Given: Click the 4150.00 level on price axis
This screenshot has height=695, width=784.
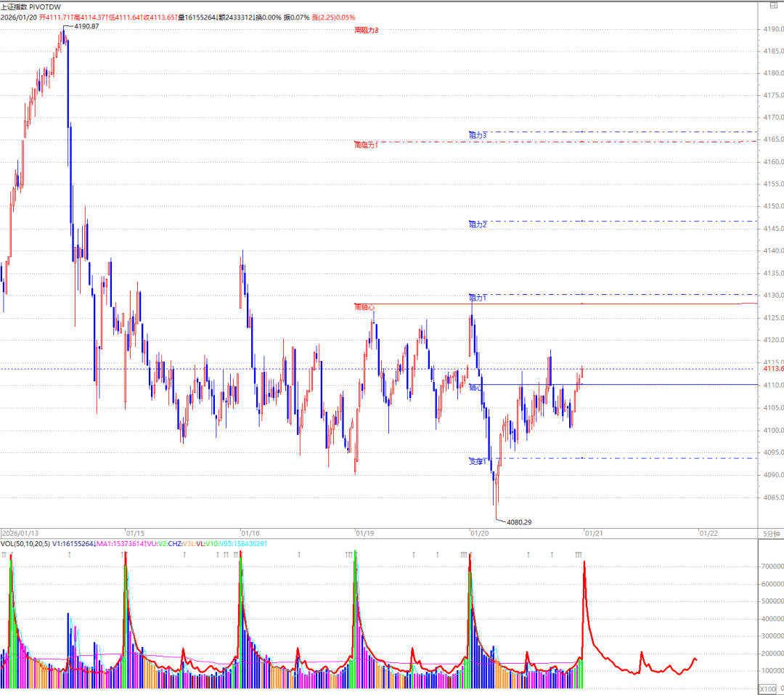Looking at the screenshot, I should [772, 184].
